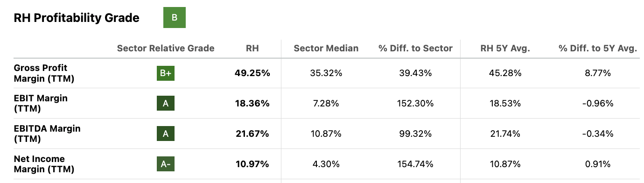644x183 pixels.
Task: Click the A grade badge for EBIT Margin
Action: (165, 104)
